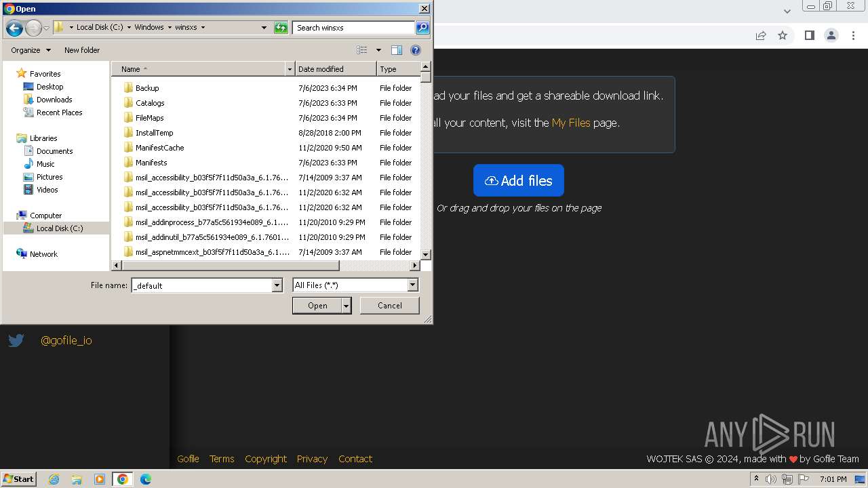
Task: Click New folder in the toolbar
Action: pyautogui.click(x=82, y=50)
